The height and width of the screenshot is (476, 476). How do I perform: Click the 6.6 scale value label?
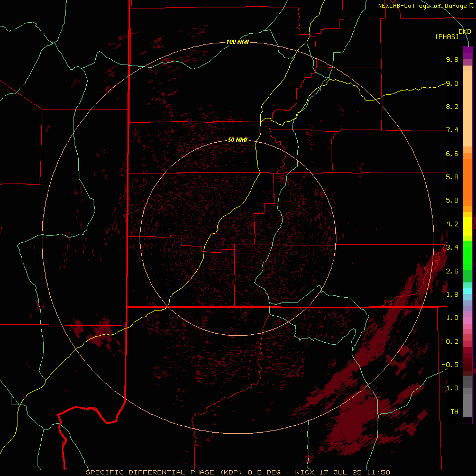(452, 153)
